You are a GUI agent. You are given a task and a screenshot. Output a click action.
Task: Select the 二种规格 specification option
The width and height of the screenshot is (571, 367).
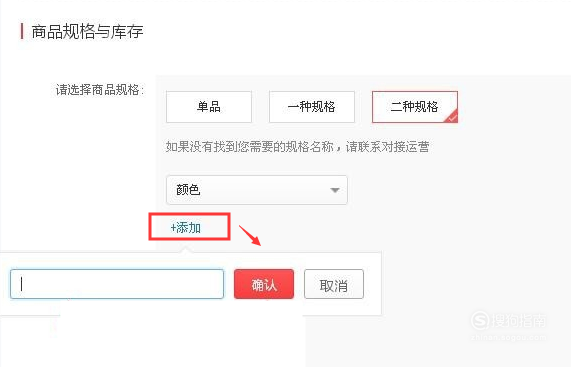point(415,107)
